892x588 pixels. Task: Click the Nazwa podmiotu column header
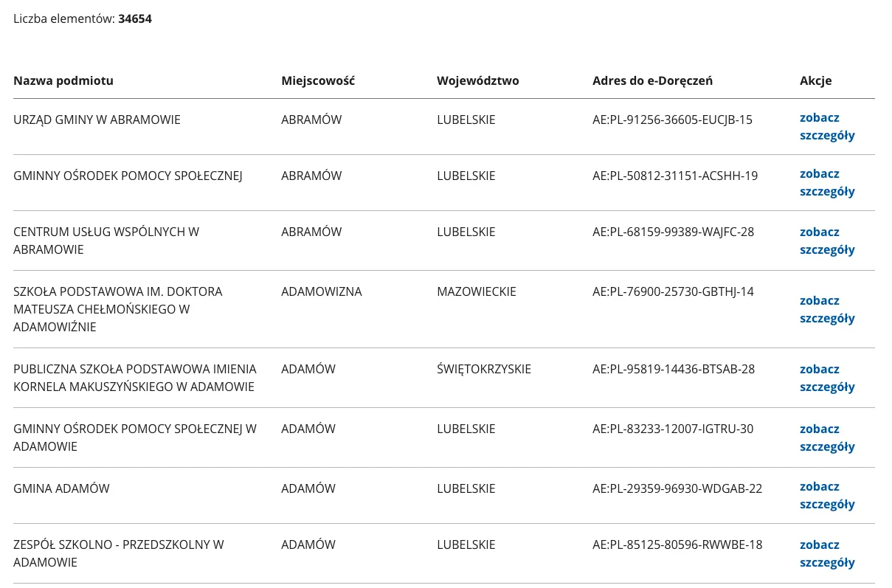63,80
